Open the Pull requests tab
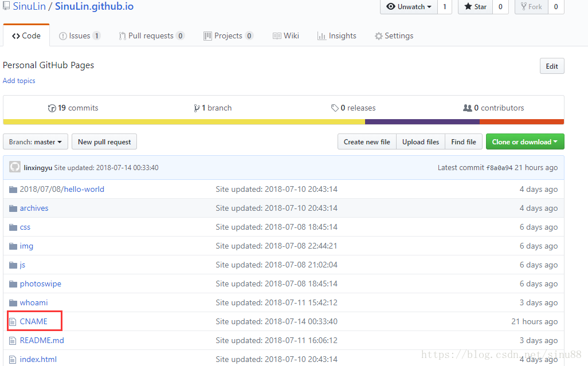Screen dimensions: 588x366 151,36
